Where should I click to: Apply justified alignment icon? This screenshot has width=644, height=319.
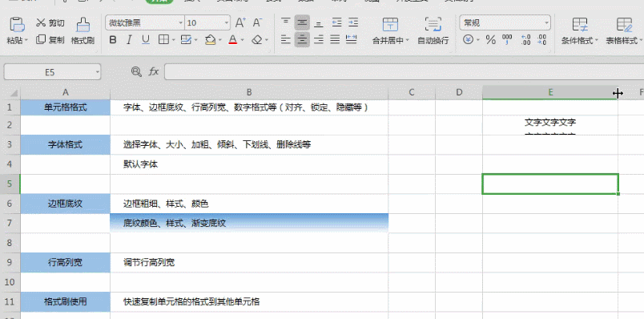tap(335, 40)
